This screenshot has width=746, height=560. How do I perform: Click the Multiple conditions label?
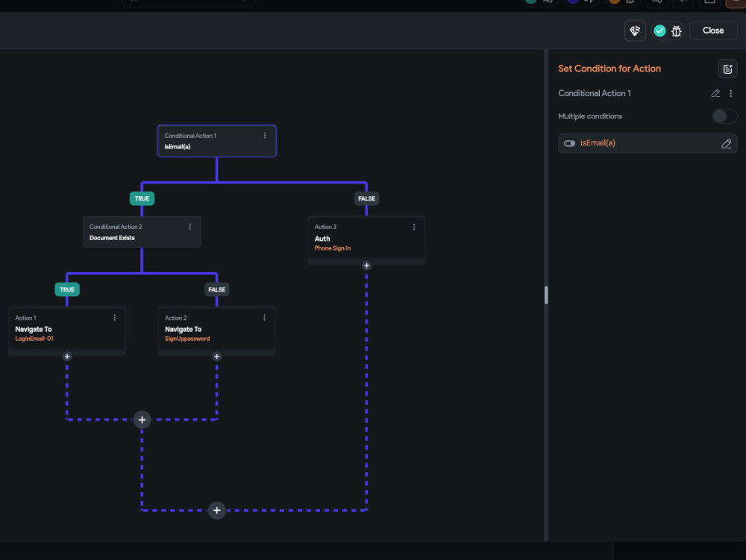[x=590, y=116]
